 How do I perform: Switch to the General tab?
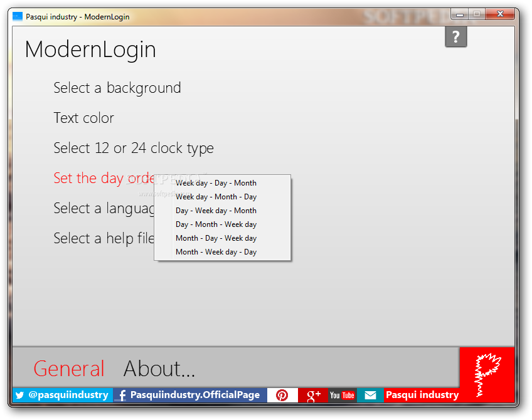[69, 369]
